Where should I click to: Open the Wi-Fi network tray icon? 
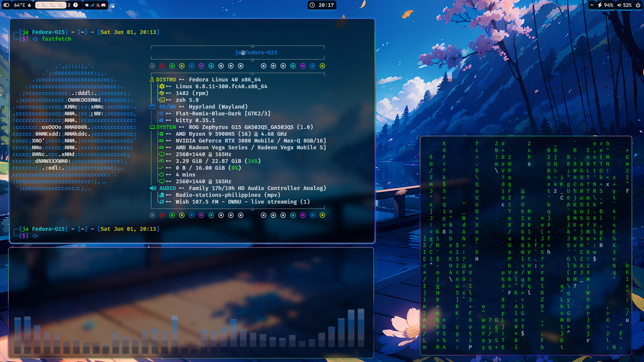click(x=87, y=5)
